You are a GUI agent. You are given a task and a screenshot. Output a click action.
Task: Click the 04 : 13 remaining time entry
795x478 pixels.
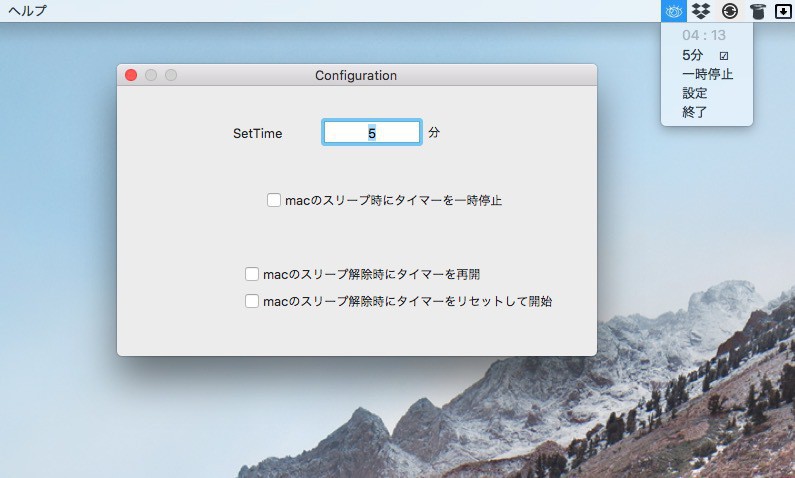click(707, 35)
